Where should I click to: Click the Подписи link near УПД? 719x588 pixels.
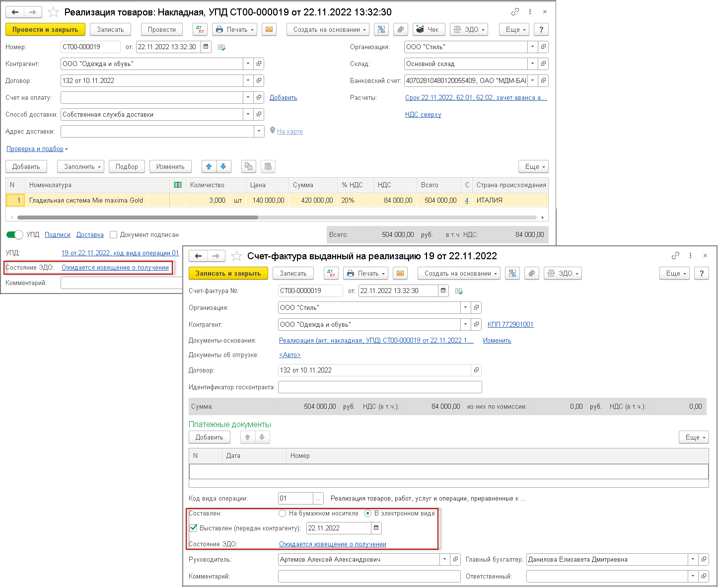click(58, 234)
